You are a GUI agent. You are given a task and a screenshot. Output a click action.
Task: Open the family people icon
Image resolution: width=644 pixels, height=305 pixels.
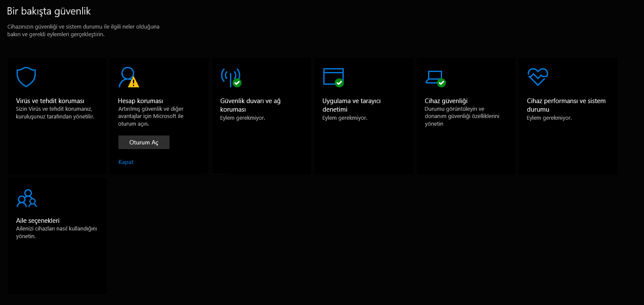point(26,199)
